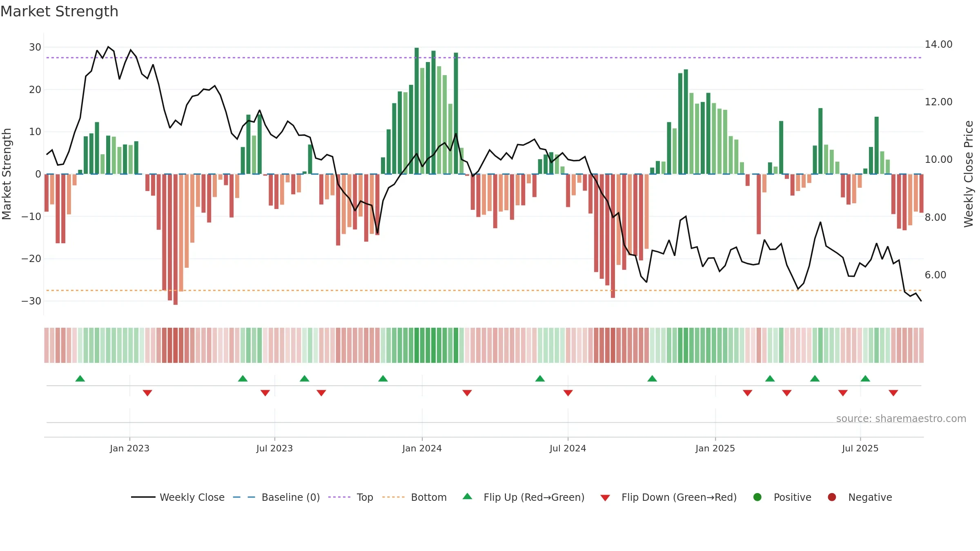Toggle the Top legend entry

(351, 497)
